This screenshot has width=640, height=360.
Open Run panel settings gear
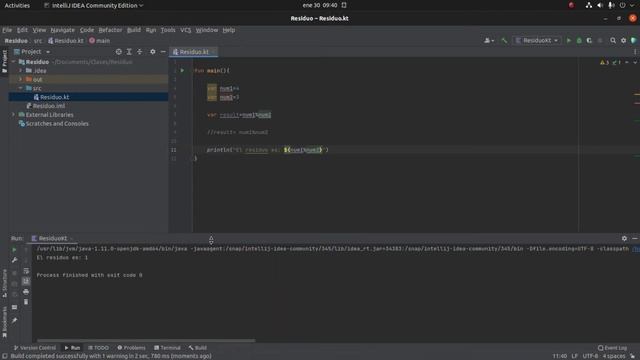coord(624,238)
